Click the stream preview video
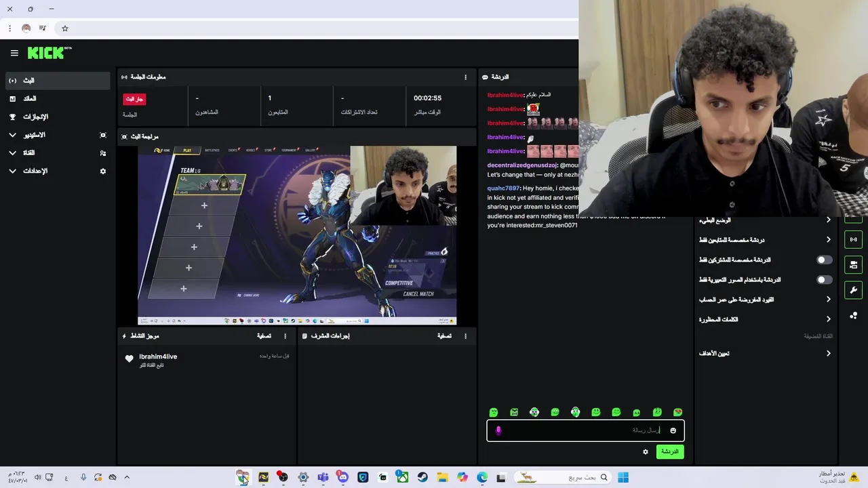 [x=297, y=235]
